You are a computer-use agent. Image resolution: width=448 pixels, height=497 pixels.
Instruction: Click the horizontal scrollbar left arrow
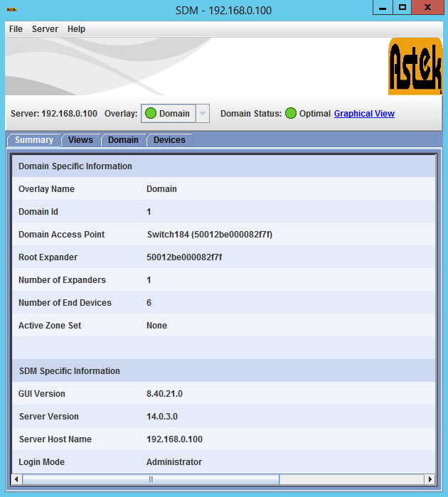pos(16,479)
